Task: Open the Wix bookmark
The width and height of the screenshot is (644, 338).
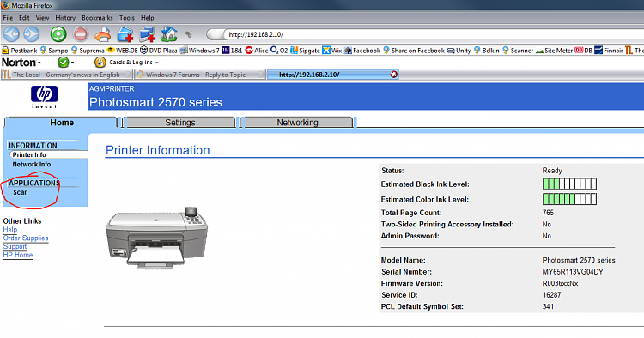Action: [331, 51]
